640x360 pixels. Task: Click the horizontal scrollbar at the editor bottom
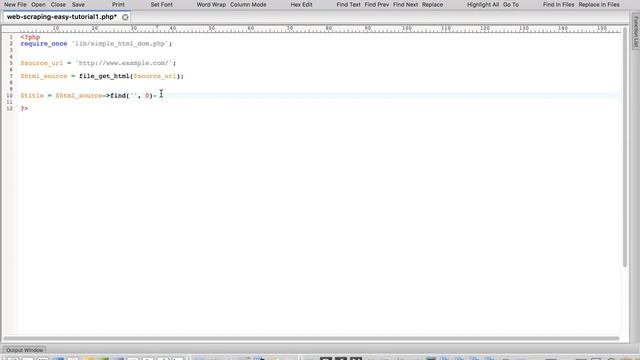[311, 338]
